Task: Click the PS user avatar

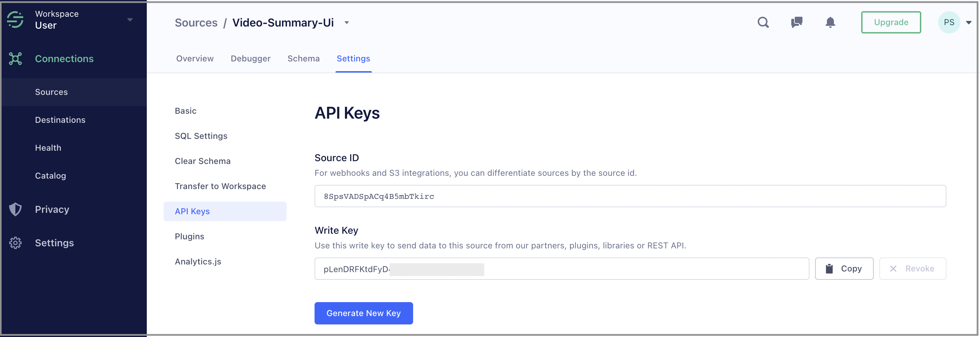Action: 949,22
